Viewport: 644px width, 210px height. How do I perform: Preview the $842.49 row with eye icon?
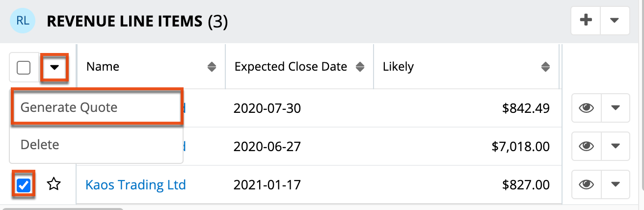tap(586, 107)
